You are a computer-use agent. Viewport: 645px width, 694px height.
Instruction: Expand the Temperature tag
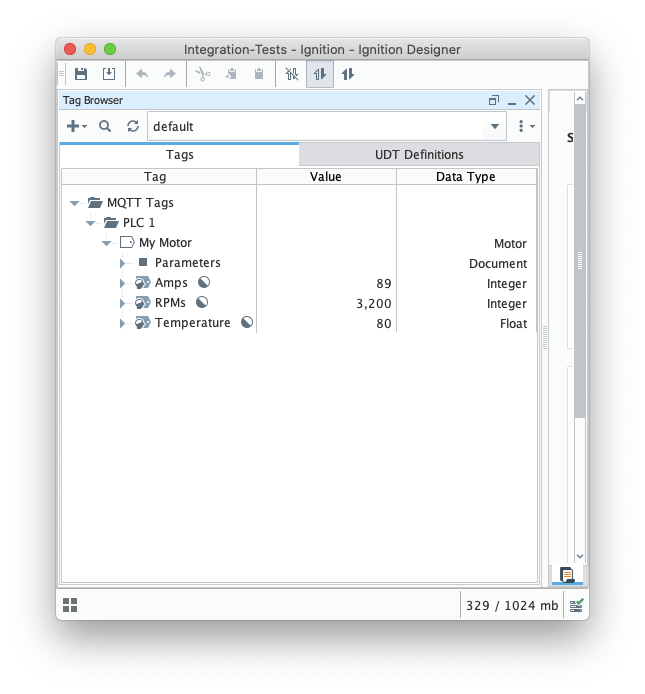tap(122, 323)
